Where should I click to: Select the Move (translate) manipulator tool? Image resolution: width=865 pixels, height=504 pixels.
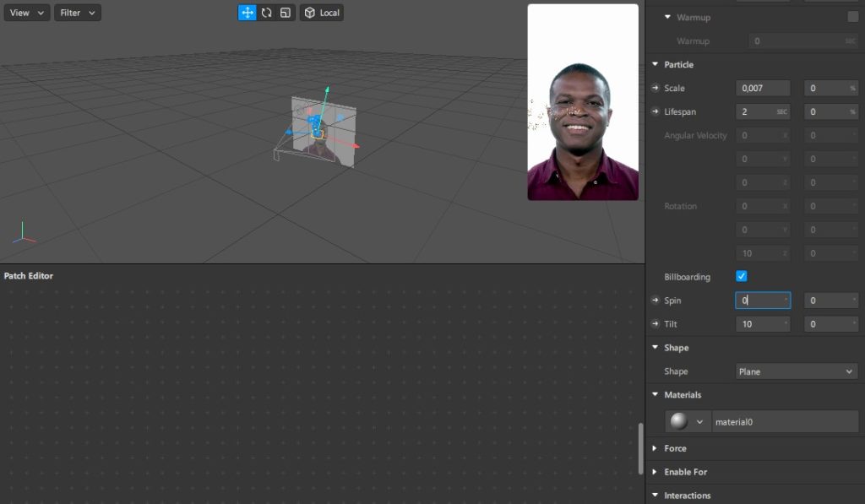[248, 13]
